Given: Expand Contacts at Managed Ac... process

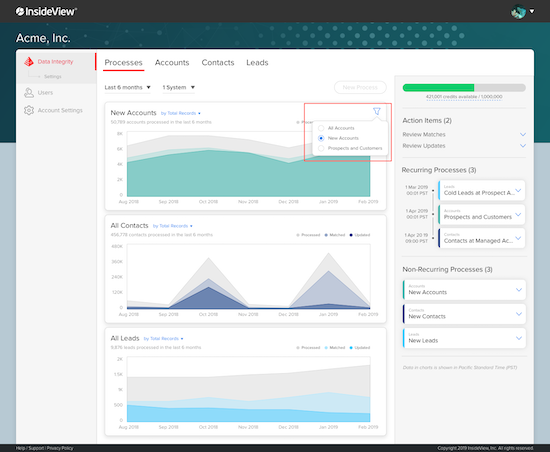Looking at the screenshot, I should click(518, 238).
